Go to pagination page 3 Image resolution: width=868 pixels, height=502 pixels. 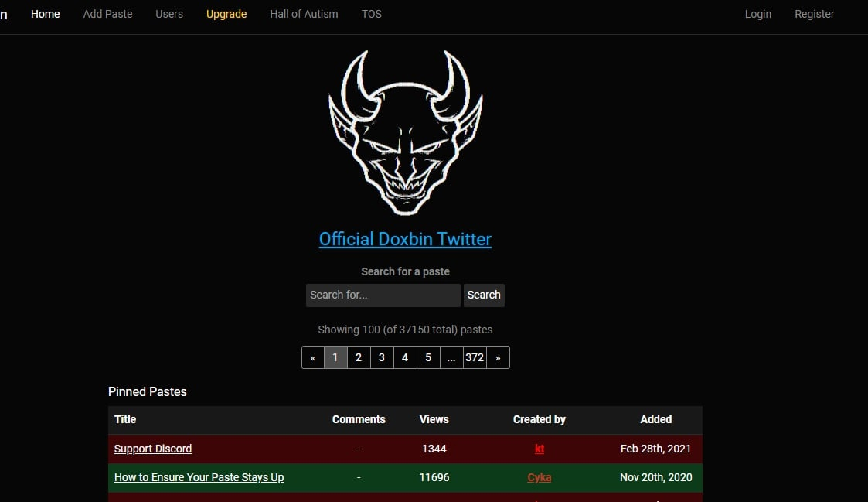coord(382,357)
